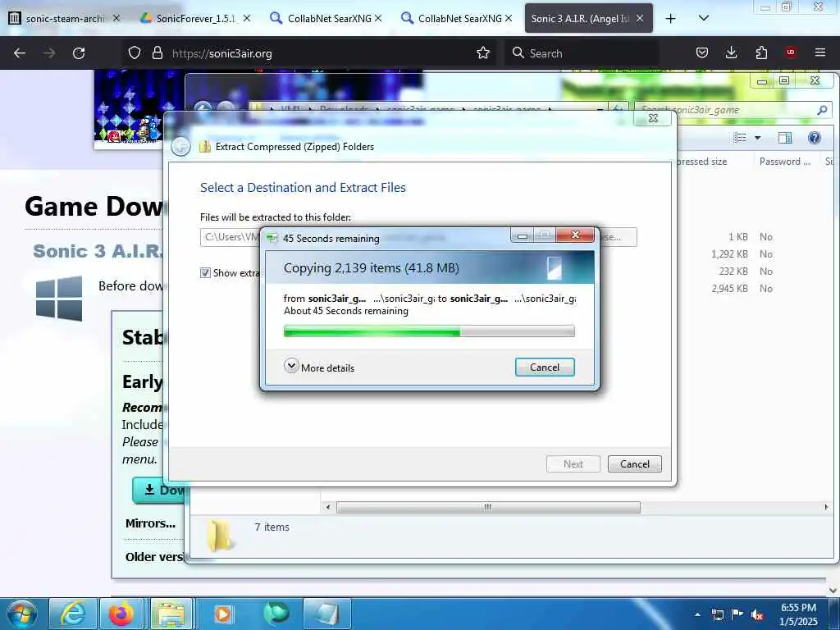
Task: Open Action Center flag tray icon
Action: click(737, 614)
